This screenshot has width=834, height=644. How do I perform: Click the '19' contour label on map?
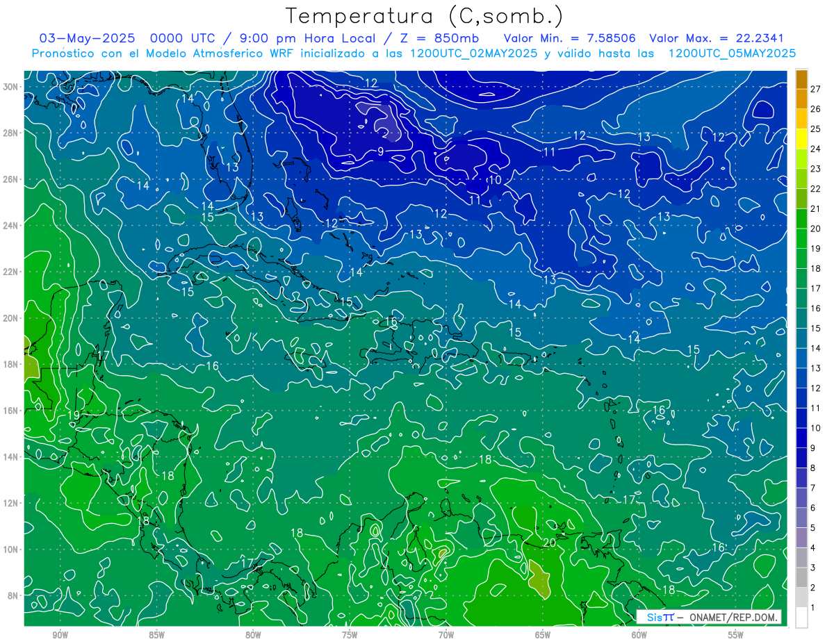click(75, 415)
